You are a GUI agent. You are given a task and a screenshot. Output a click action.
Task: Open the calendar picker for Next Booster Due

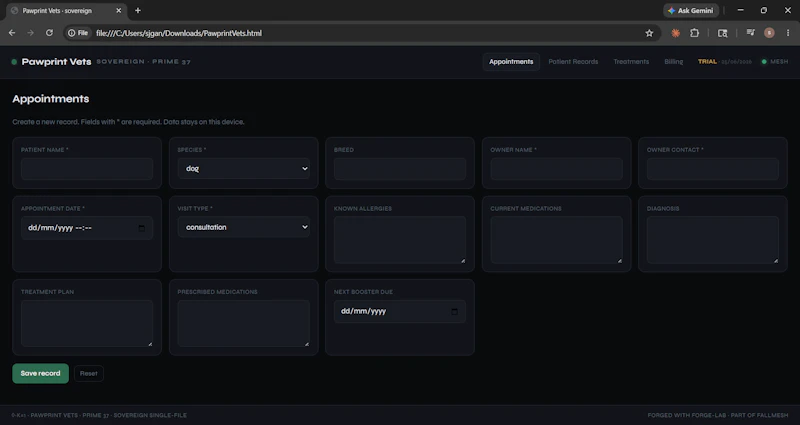pos(455,311)
